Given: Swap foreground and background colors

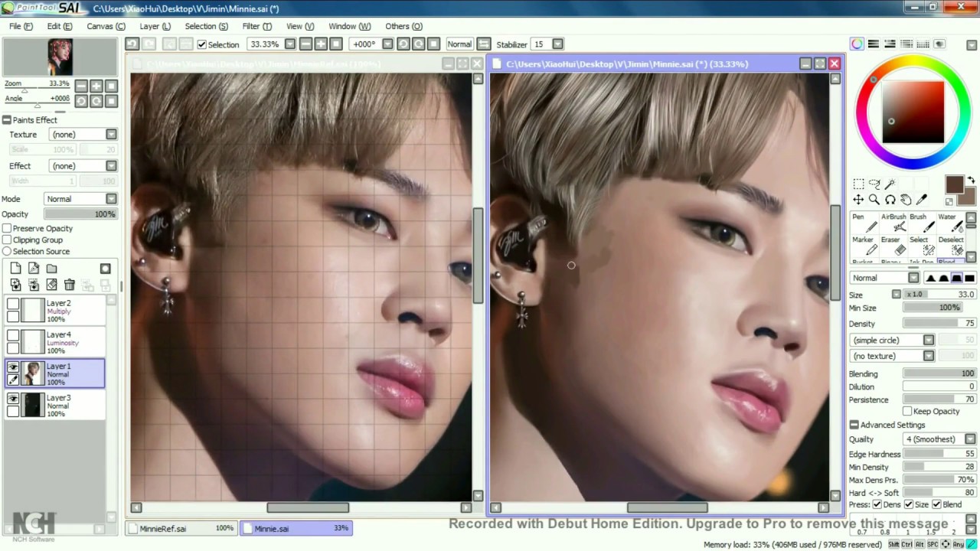Looking at the screenshot, I should pos(972,181).
